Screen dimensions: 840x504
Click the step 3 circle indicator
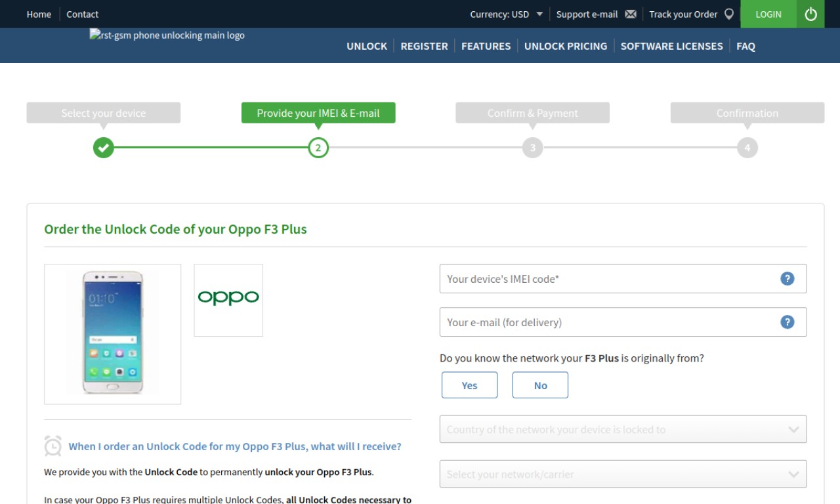tap(533, 148)
